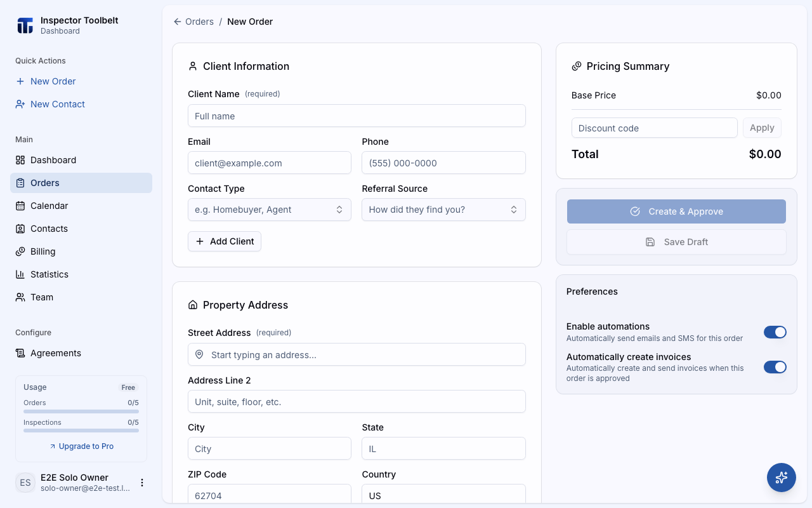Click the Discount code input field
Screen dimensions: 812x508
pos(654,128)
